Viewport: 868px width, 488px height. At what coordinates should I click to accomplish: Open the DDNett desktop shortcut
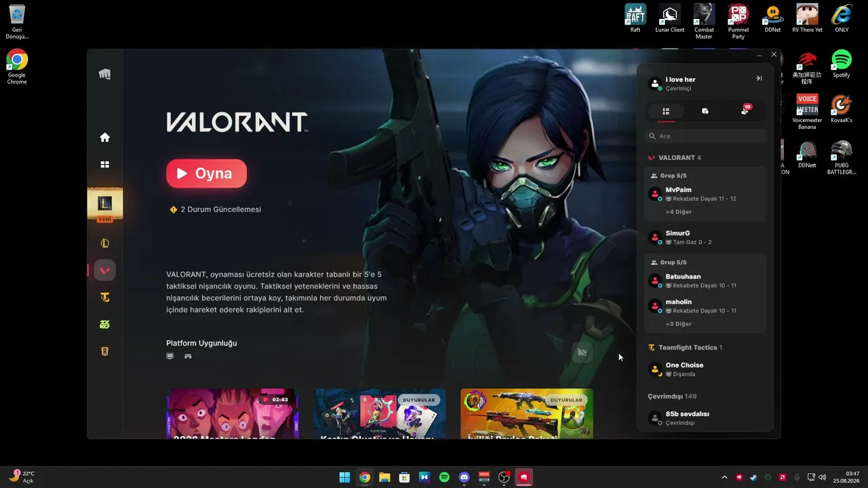807,155
